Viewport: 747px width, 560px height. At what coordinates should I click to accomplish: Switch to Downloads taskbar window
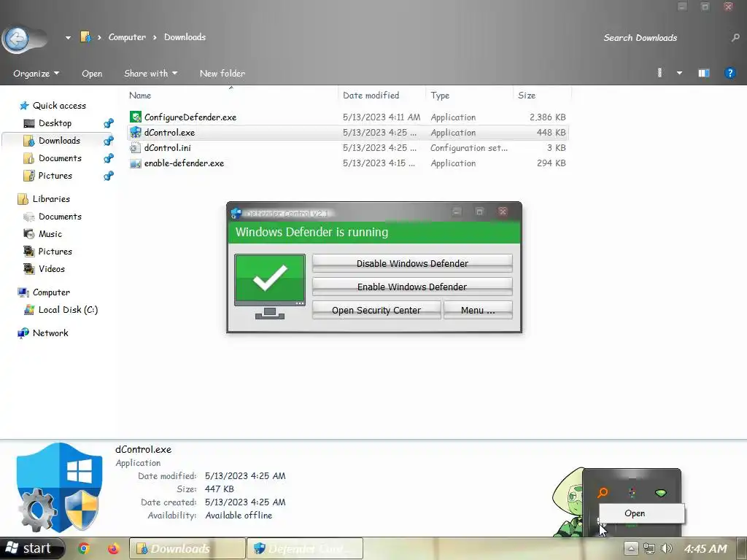tap(187, 548)
